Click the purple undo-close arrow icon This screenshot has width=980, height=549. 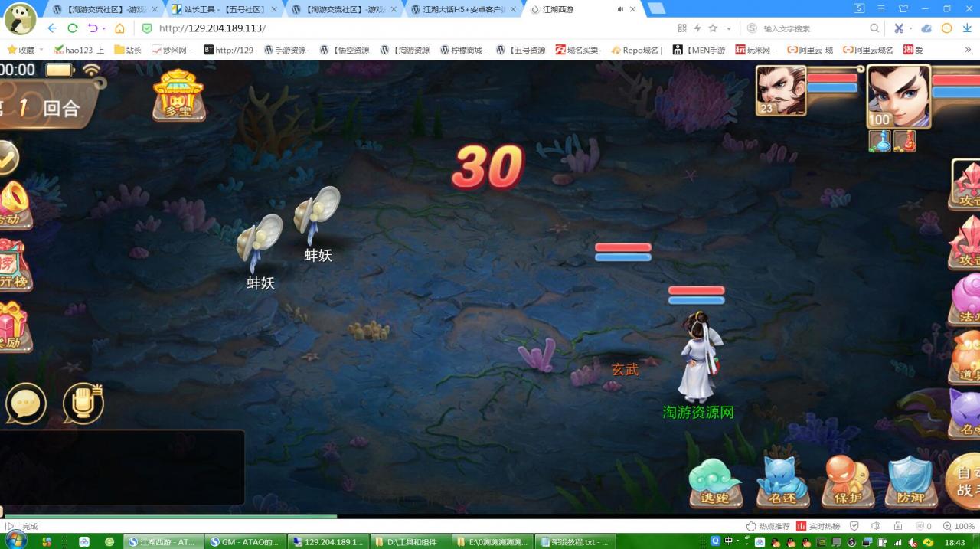point(93,28)
